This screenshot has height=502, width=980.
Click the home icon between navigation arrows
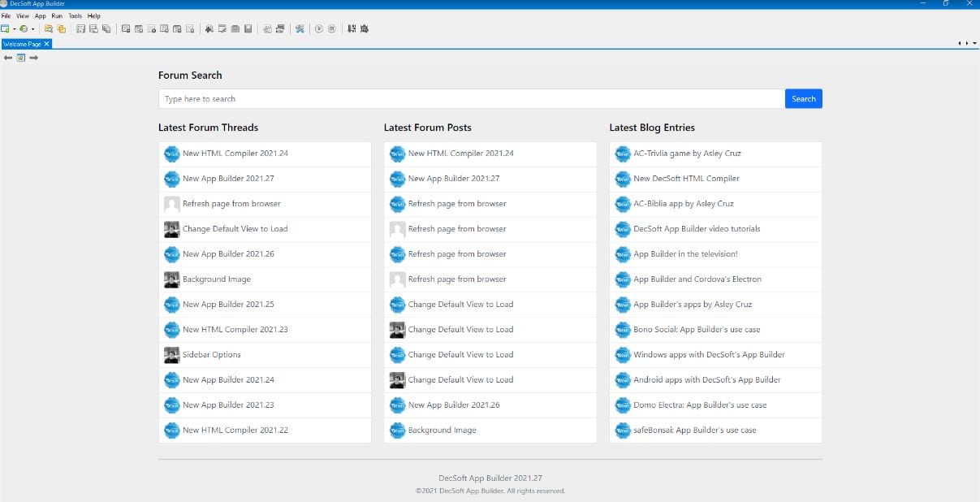(21, 58)
